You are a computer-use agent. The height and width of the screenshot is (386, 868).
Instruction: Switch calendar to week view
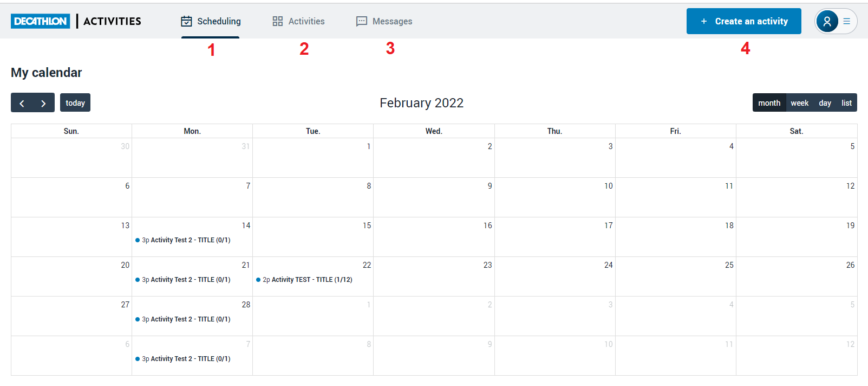[x=799, y=103]
